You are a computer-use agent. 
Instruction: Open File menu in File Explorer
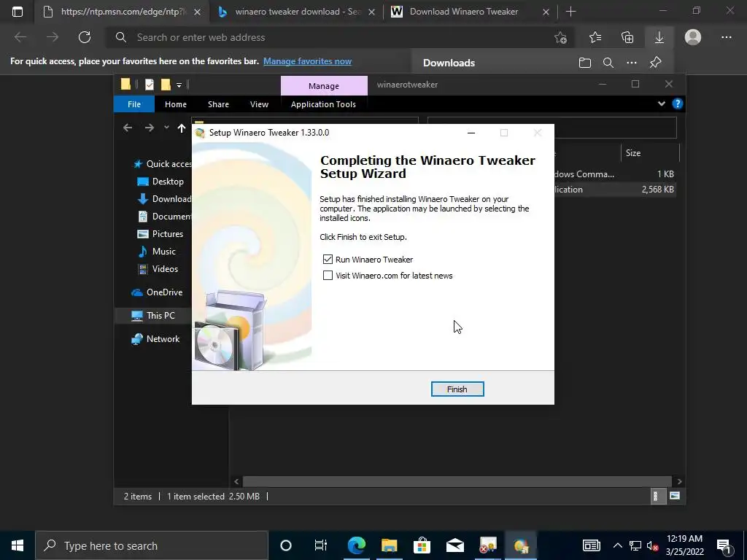pos(134,104)
